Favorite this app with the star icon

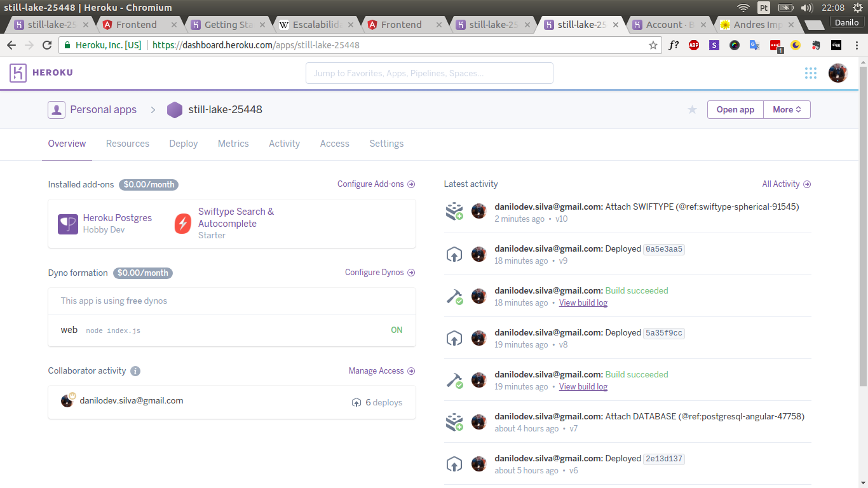tap(692, 109)
